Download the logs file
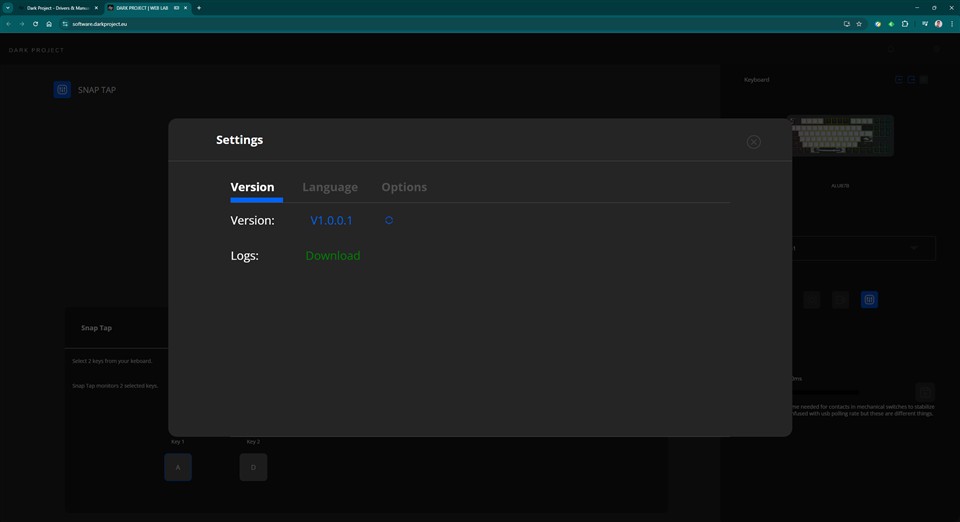The image size is (960, 522). [x=332, y=256]
